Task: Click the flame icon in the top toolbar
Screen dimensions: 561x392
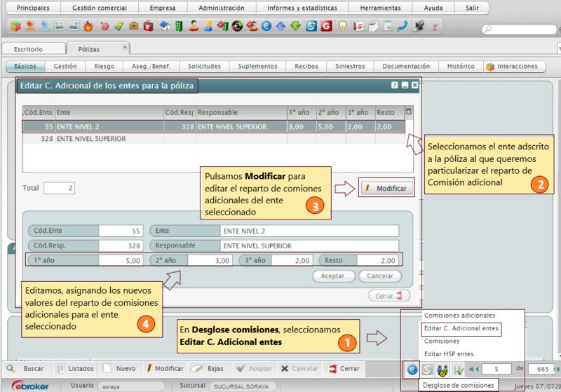Action: coord(88,27)
